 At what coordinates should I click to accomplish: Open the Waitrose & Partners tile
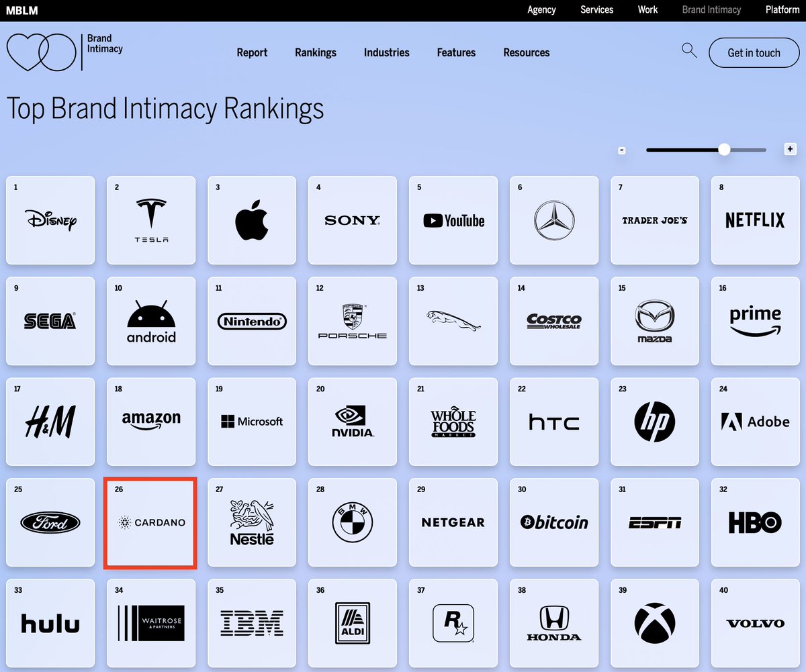(151, 623)
